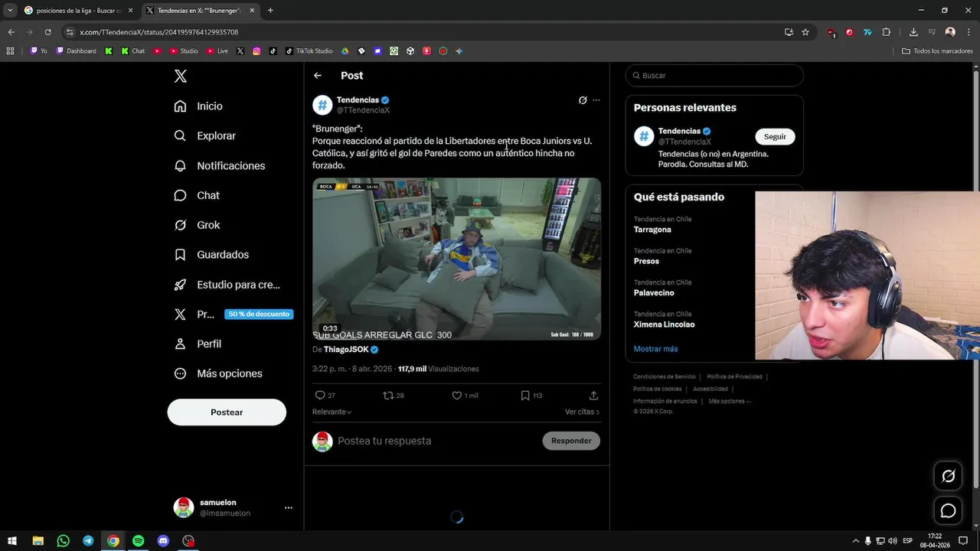Open Notificaciones in the sidebar
Screen dimensions: 980x551
[x=219, y=165]
